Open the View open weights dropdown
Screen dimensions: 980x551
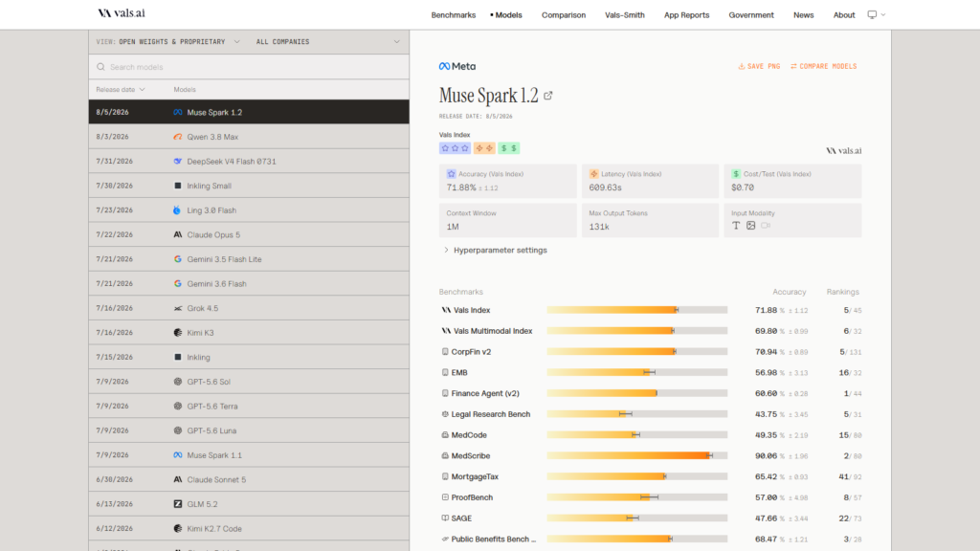[x=168, y=42]
